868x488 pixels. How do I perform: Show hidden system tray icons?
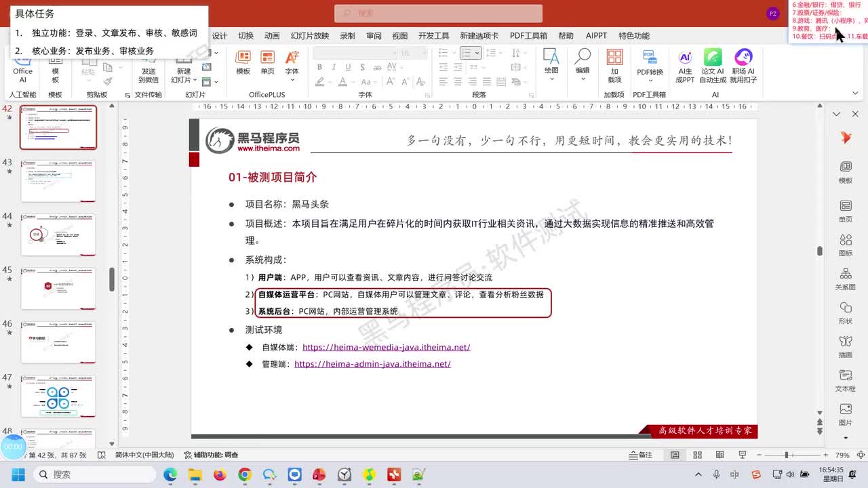coord(698,474)
